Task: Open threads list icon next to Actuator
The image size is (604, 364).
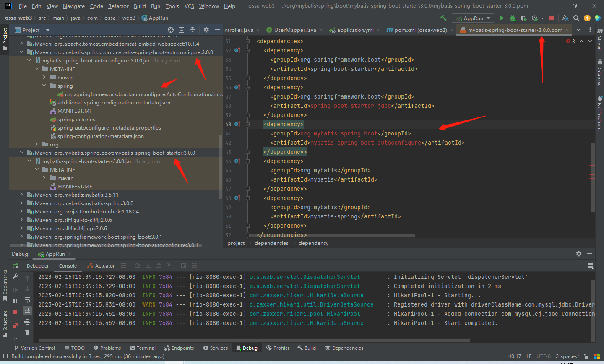Action: [x=123, y=265]
